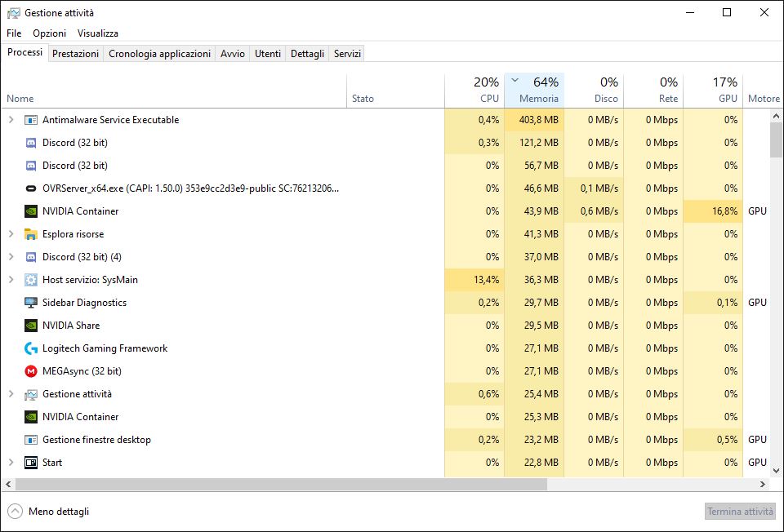Expand the Host servizio: SysMain group
Screen dimensions: 784x532
click(11, 280)
